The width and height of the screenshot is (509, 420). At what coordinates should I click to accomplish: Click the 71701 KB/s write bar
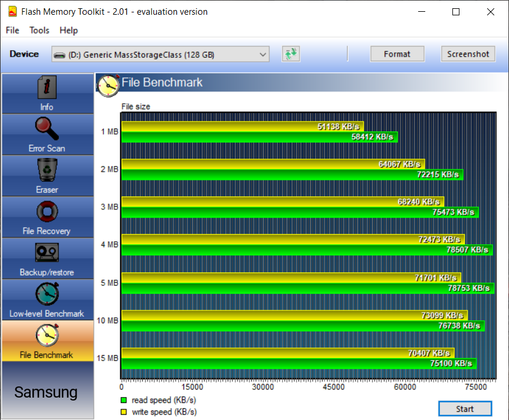click(x=291, y=278)
